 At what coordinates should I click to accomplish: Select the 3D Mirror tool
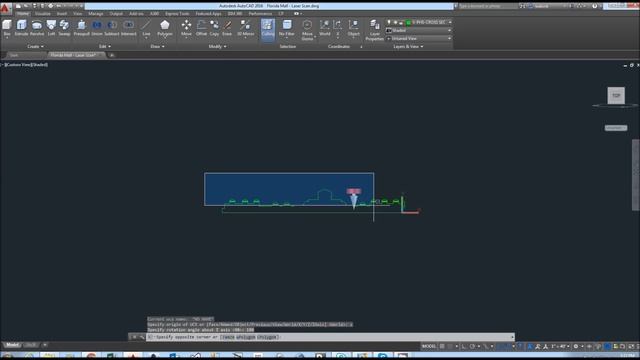[x=245, y=28]
